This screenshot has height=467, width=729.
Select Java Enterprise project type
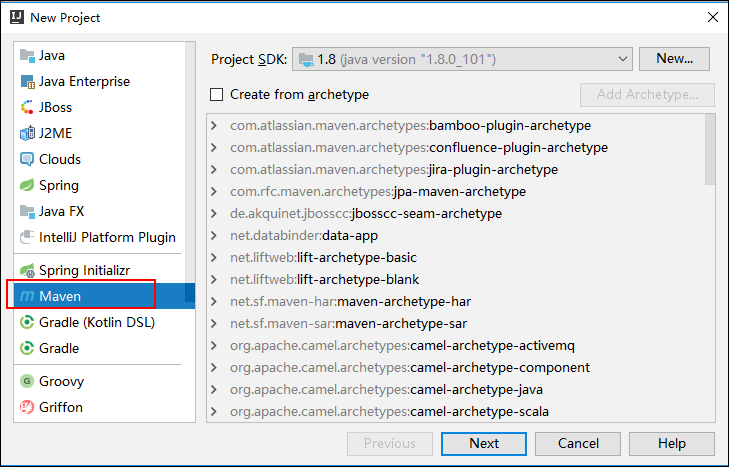pyautogui.click(x=84, y=82)
